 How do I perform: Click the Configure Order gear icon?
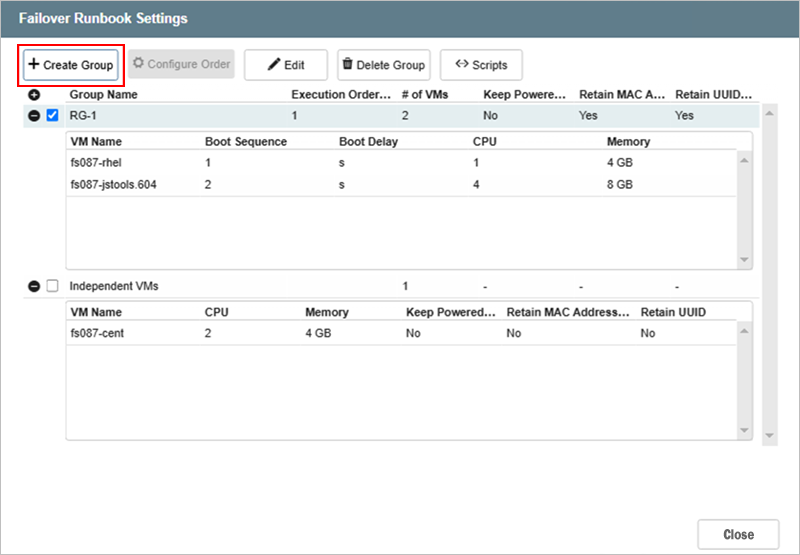[138, 64]
